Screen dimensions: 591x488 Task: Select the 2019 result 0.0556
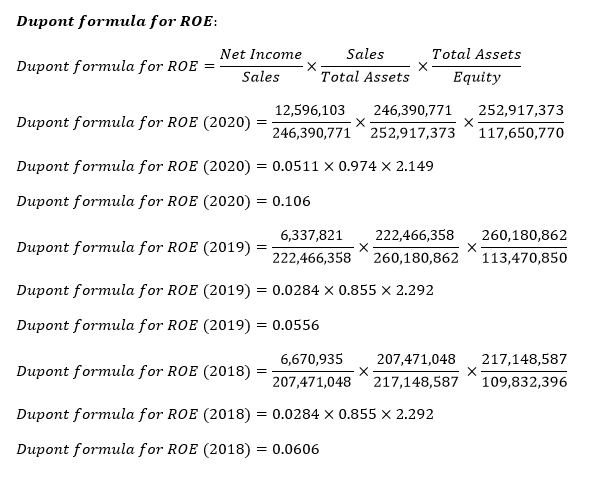pyautogui.click(x=296, y=325)
